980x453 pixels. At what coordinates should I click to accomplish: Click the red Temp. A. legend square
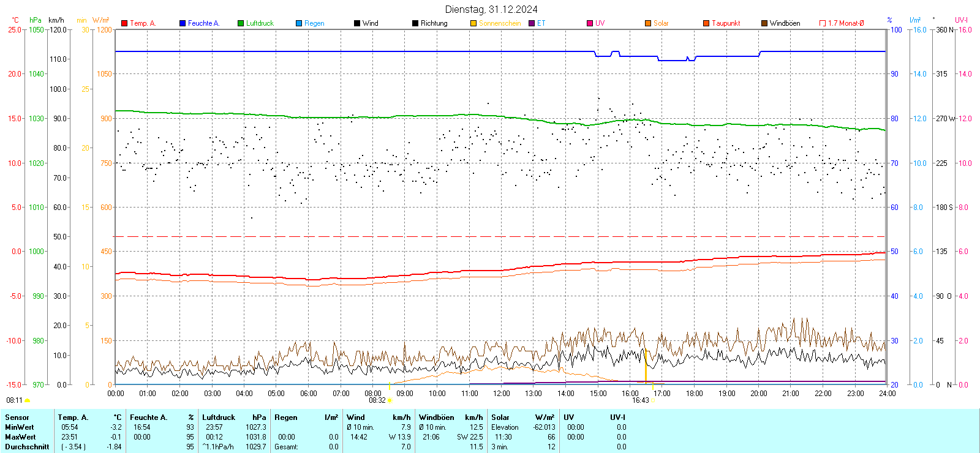coord(124,23)
